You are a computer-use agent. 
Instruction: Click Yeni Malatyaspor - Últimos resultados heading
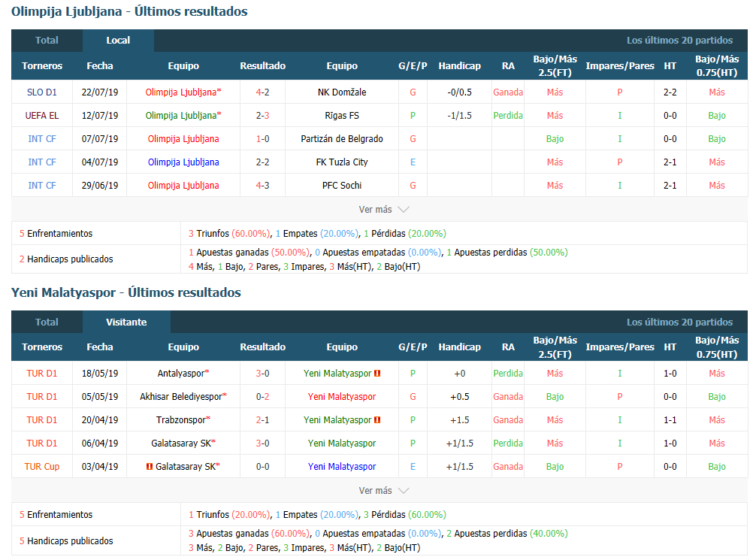point(125,292)
